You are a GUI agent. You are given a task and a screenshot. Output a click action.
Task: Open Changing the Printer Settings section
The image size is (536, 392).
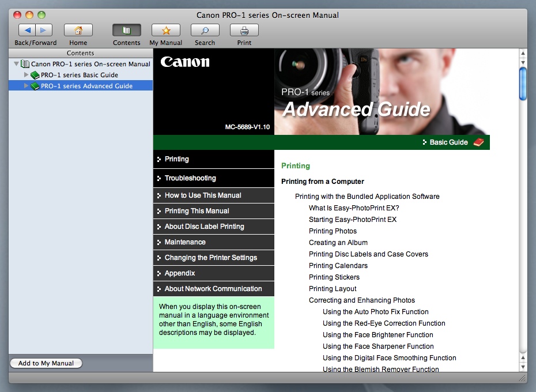click(210, 258)
